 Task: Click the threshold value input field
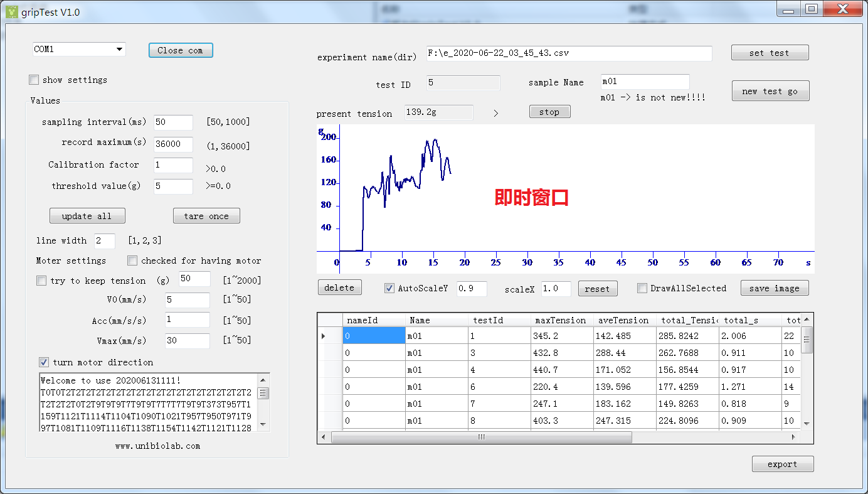(174, 186)
